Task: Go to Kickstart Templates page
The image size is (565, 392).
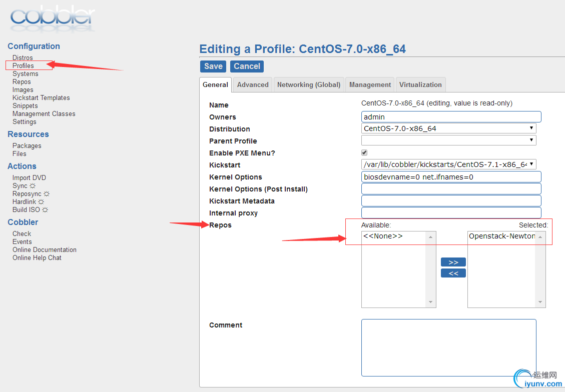Action: point(41,98)
